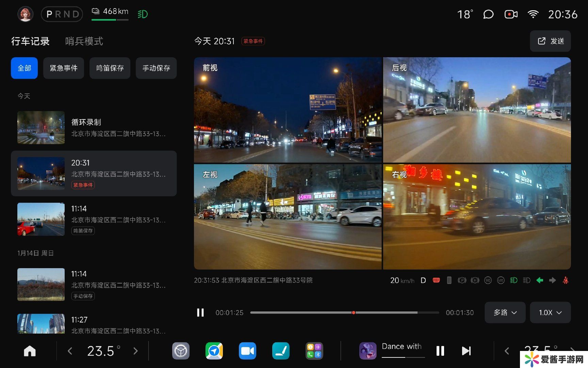Select the 全部 filter chip
Image resolution: width=588 pixels, height=368 pixels.
pyautogui.click(x=24, y=68)
